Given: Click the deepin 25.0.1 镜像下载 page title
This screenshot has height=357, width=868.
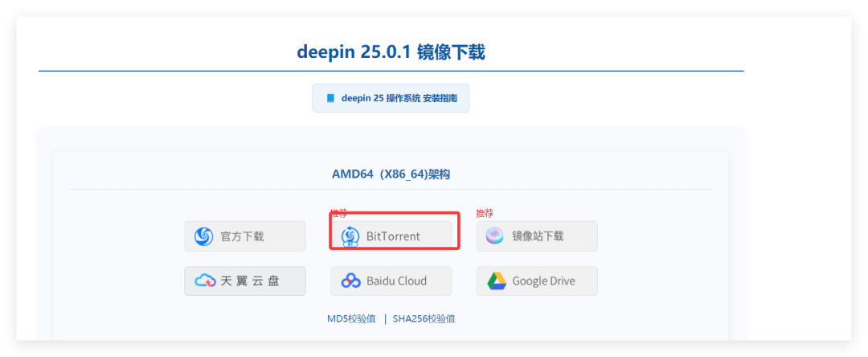Looking at the screenshot, I should tap(391, 52).
